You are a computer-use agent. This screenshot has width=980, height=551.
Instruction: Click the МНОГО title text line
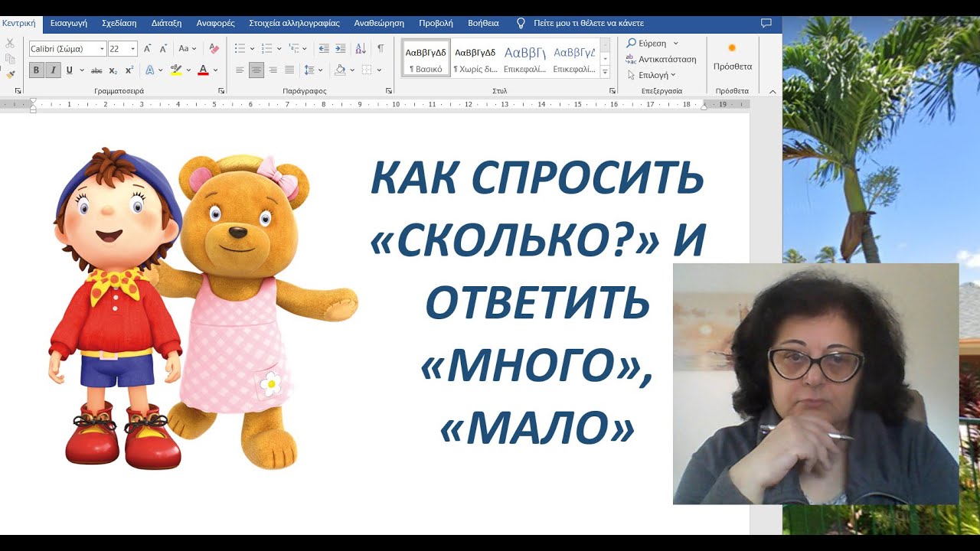(x=537, y=366)
